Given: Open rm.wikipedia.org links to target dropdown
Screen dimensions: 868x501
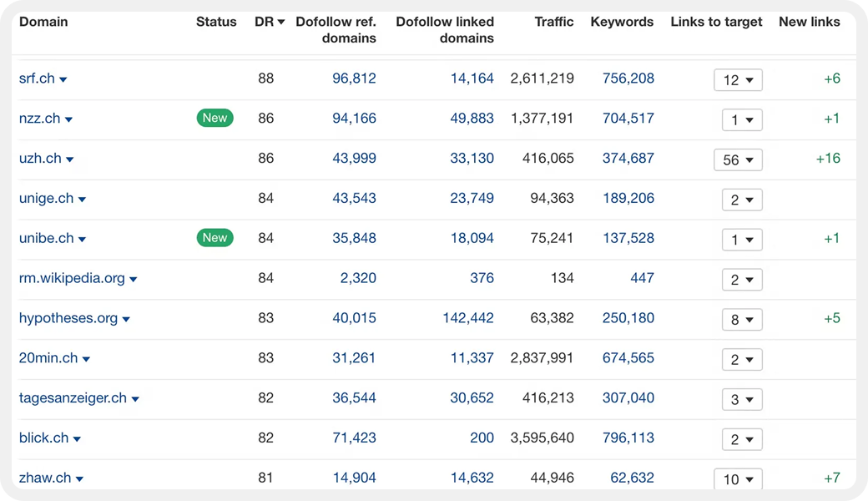Looking at the screenshot, I should click(x=742, y=279).
